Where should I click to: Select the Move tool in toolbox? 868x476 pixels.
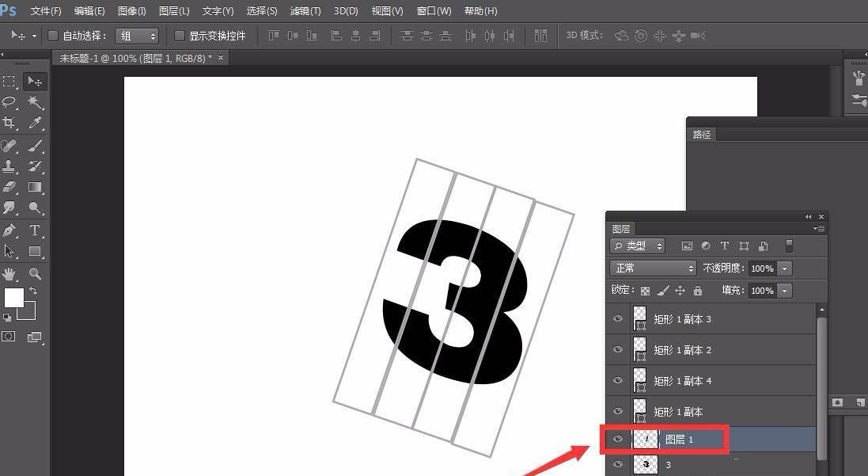[x=34, y=82]
